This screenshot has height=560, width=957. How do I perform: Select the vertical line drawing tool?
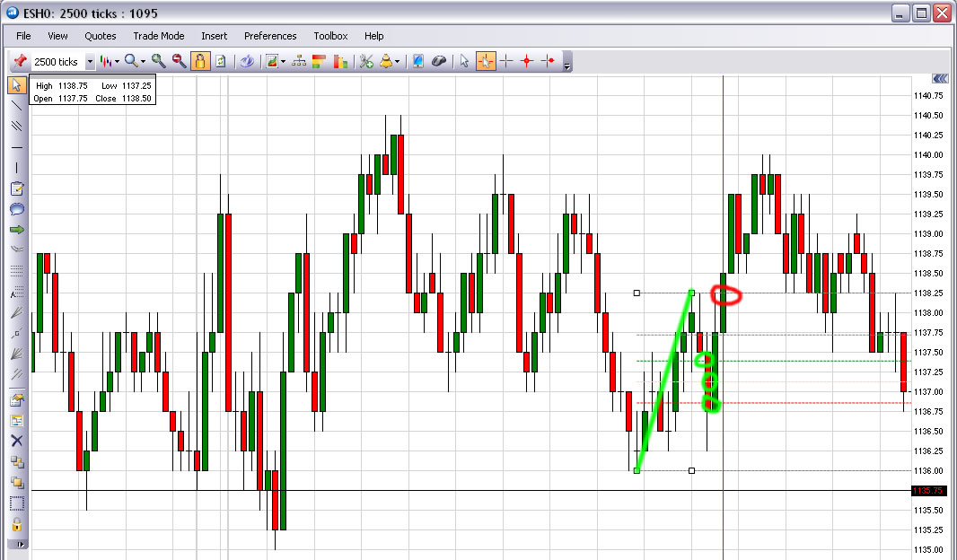(16, 168)
